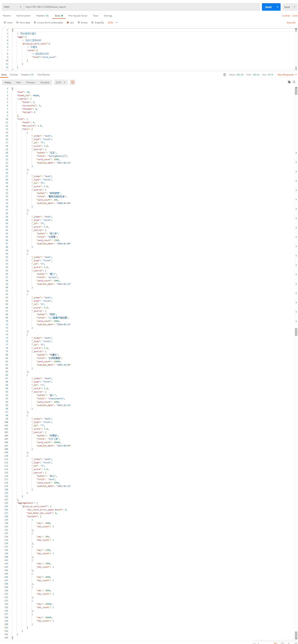Open the response Cookies tab
The image size is (298, 644).
[x=14, y=74]
